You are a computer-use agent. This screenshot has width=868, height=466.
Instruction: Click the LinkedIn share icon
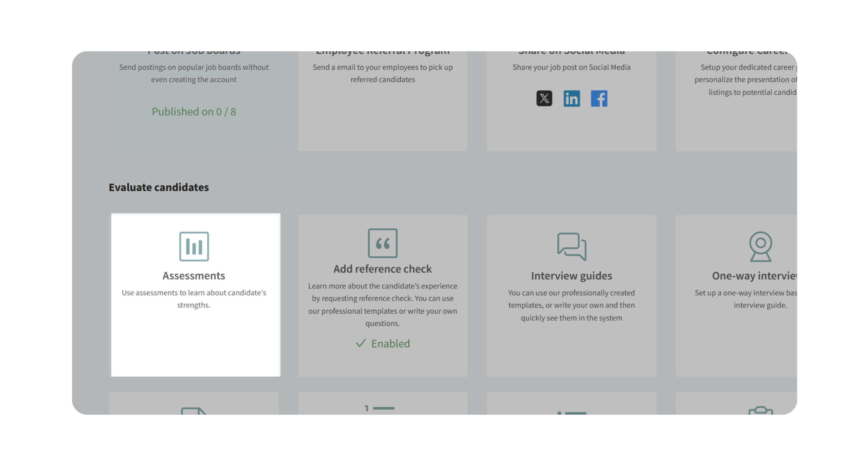[571, 98]
